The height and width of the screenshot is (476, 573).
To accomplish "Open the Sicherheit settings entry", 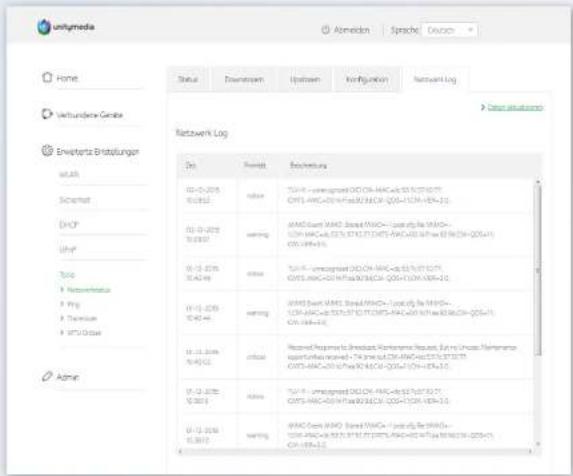I will pyautogui.click(x=75, y=200).
